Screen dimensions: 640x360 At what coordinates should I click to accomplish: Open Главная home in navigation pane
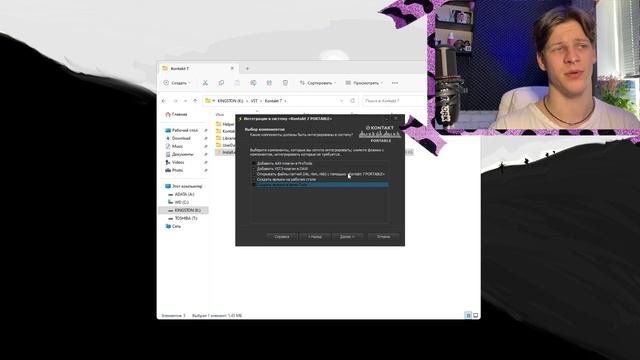coord(176,115)
